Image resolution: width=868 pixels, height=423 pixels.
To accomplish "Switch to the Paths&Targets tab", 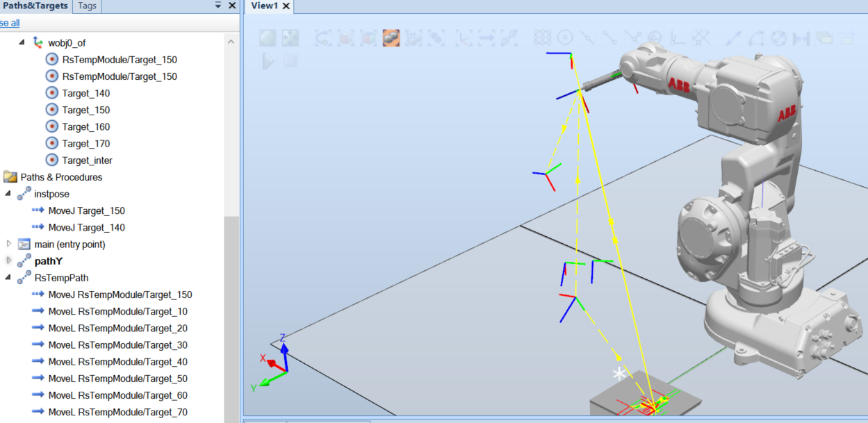I will coord(35,6).
